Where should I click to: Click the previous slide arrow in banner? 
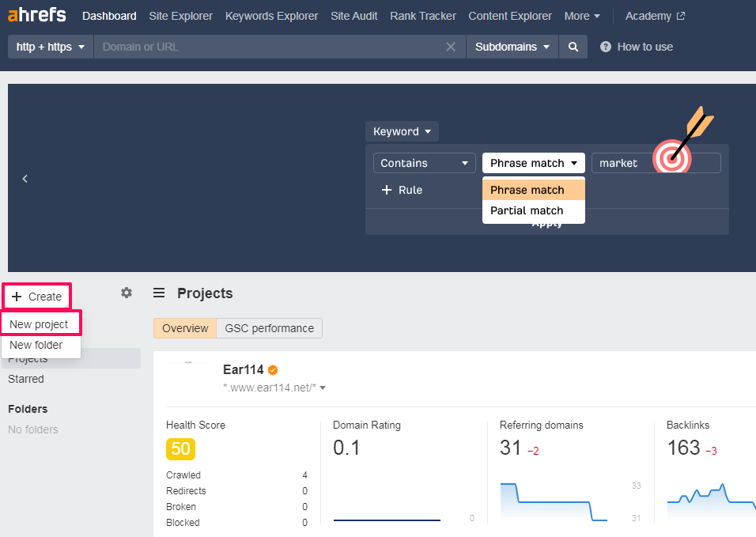25,179
